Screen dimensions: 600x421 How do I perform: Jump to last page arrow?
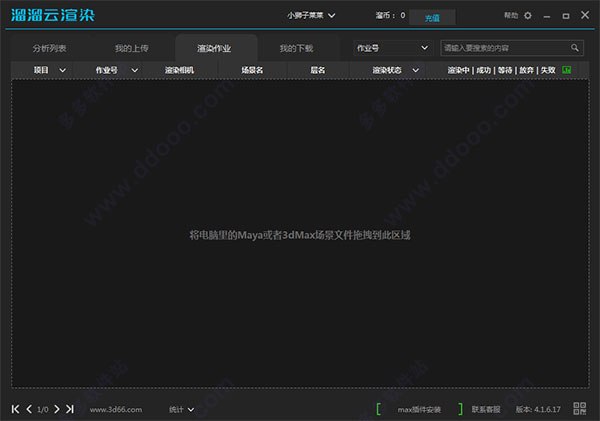[x=70, y=409]
